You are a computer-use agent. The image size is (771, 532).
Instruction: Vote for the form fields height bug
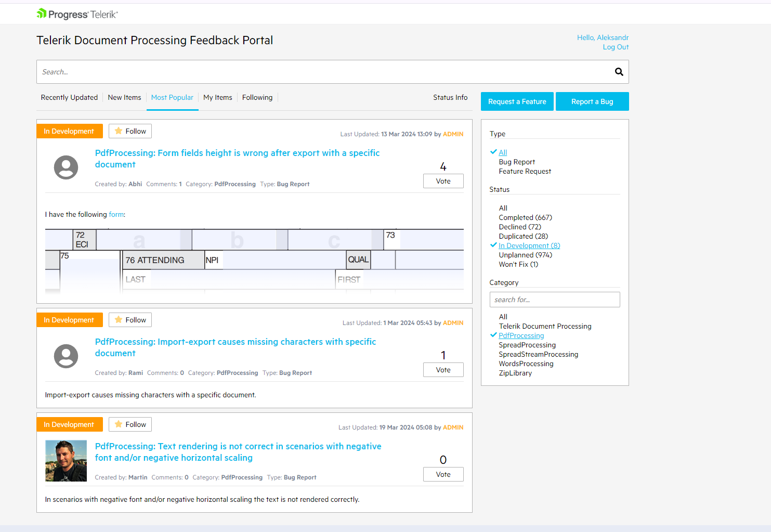(x=443, y=181)
